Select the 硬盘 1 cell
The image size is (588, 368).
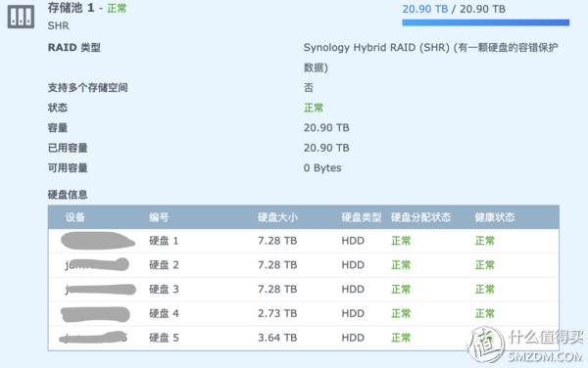click(x=164, y=241)
